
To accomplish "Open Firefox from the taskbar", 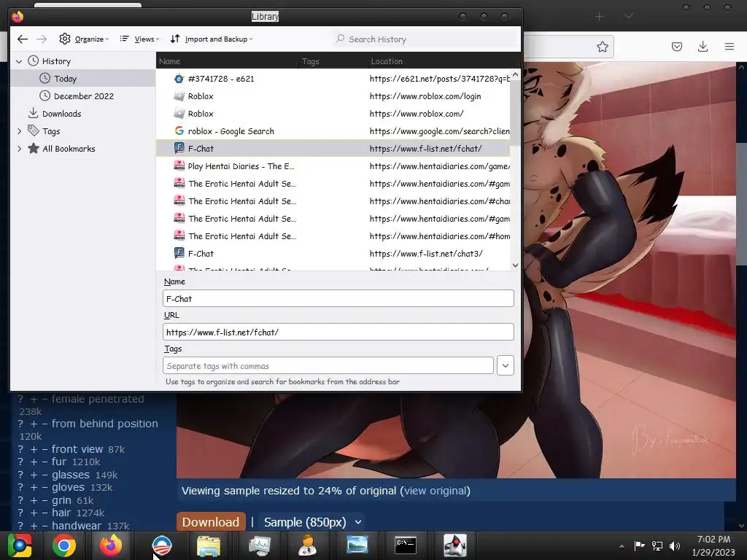I will tap(111, 545).
